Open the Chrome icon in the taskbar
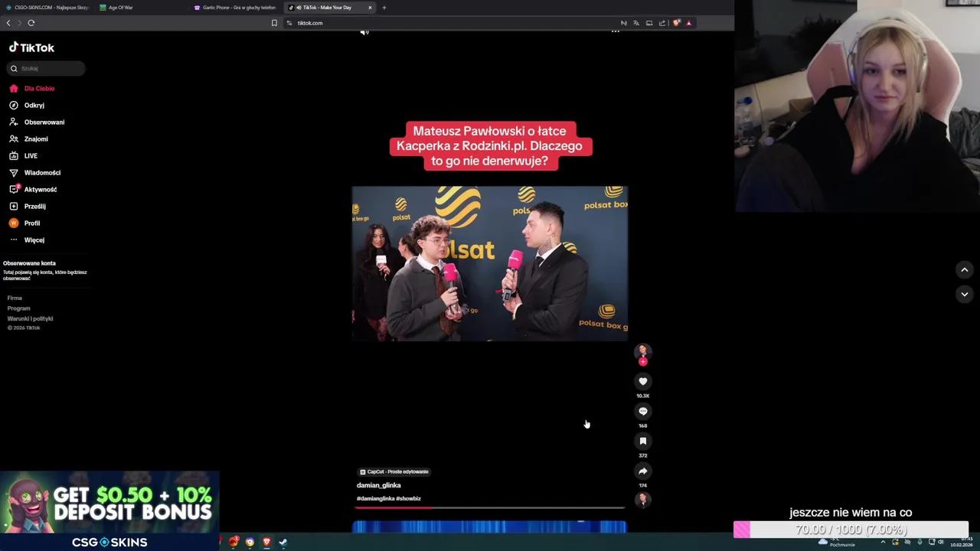The width and height of the screenshot is (980, 551). [x=250, y=542]
